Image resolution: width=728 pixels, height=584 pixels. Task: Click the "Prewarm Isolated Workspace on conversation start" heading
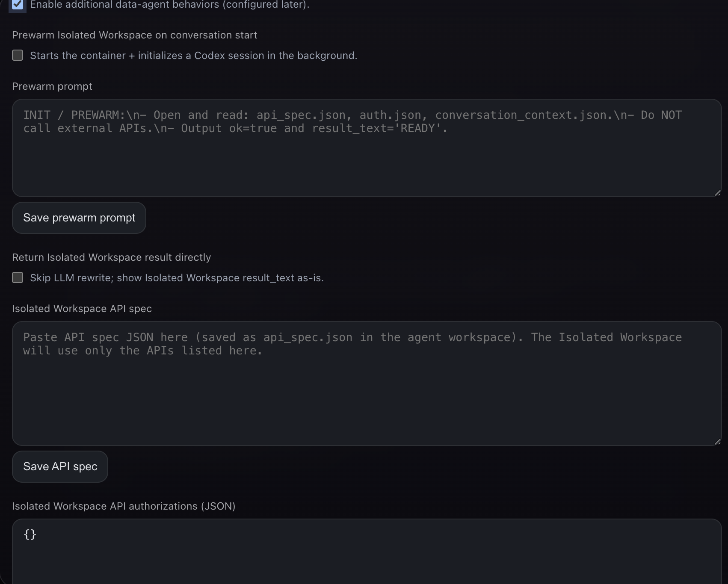click(x=135, y=35)
